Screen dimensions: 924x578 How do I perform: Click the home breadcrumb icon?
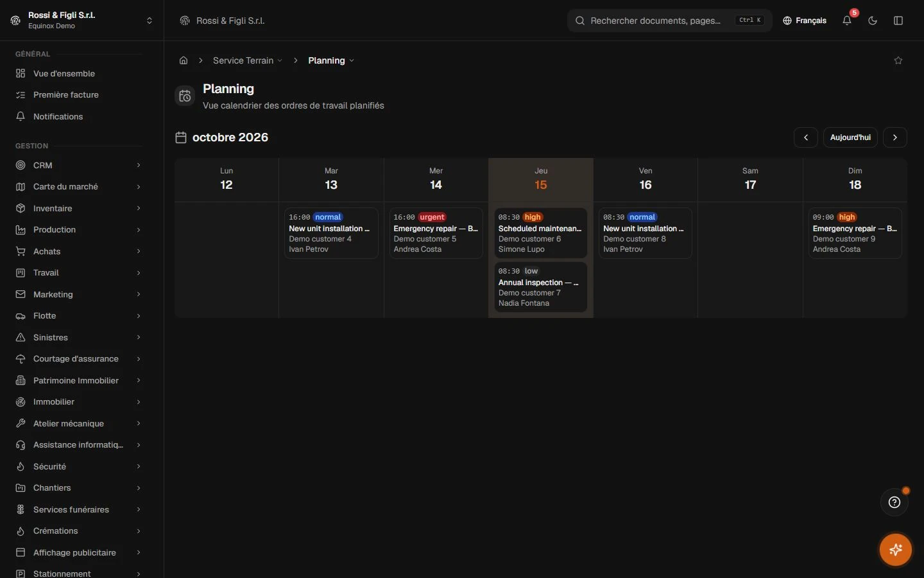184,60
